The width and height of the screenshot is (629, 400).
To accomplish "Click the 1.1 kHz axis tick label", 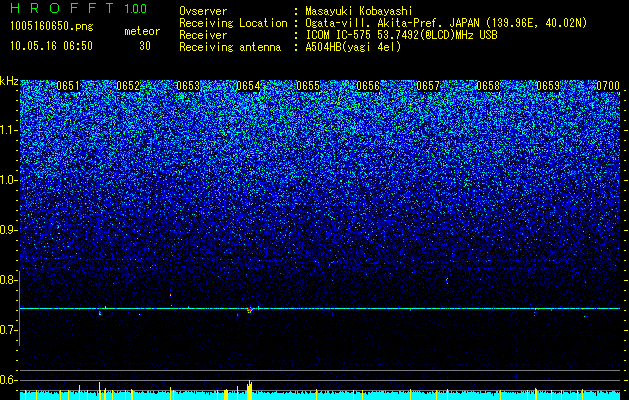I will (9, 130).
